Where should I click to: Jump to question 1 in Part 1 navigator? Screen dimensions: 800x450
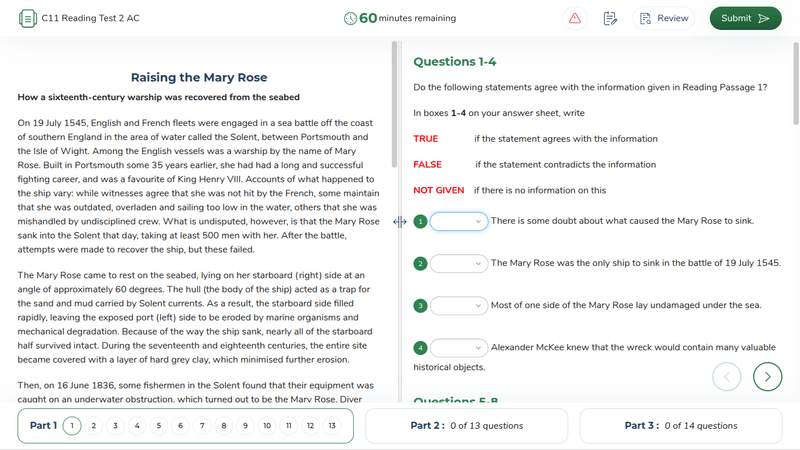click(72, 426)
